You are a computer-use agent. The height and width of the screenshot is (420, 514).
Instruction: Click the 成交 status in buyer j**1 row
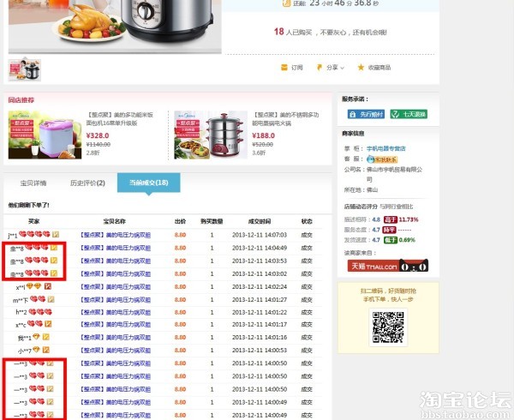307,235
